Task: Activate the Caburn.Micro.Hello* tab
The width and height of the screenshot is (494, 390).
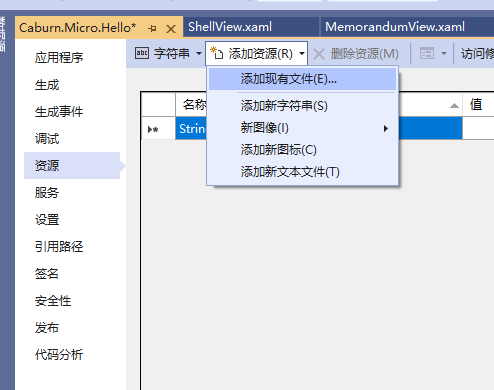Action: (77, 28)
